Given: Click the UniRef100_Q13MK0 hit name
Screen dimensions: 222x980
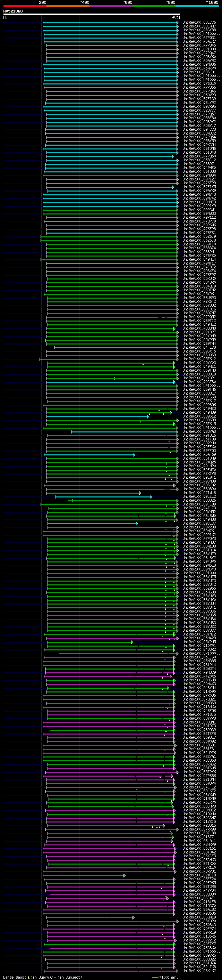Looking at the screenshot, I should point(199,707).
